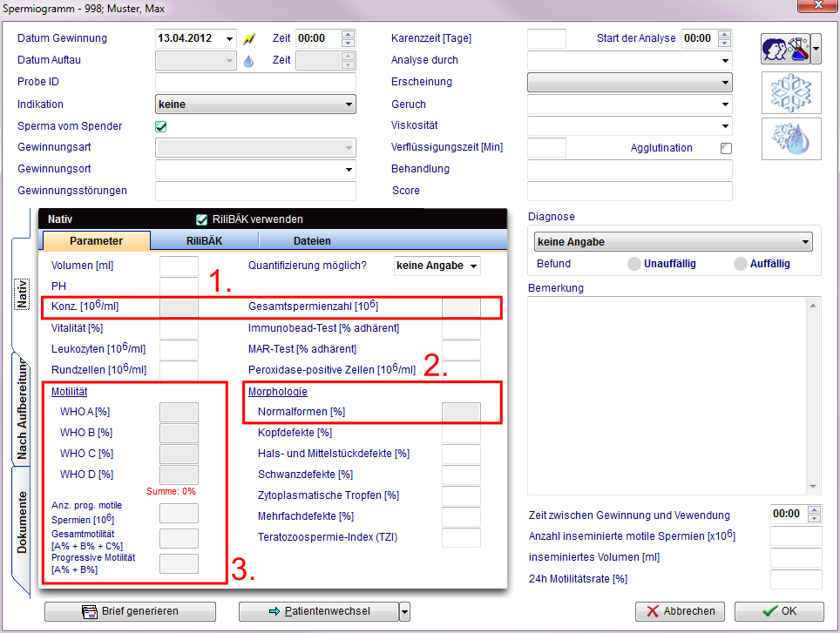Click the Teratozoospermie-Index (TZI) field
This screenshot has width=840, height=633.
pyautogui.click(x=461, y=538)
